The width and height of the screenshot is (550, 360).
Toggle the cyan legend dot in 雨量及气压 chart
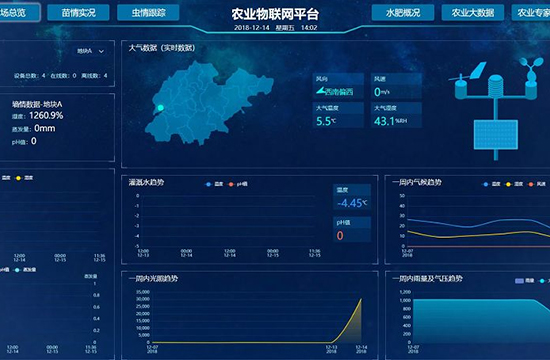[x=542, y=281]
